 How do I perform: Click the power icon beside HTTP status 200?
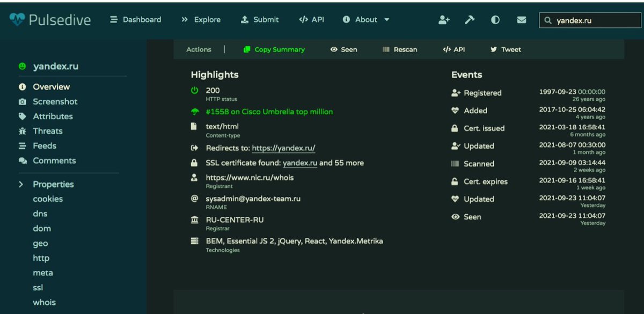(x=195, y=90)
